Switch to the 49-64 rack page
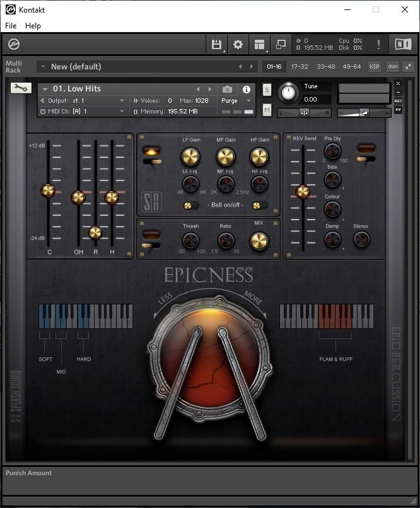Viewport: 420px width, 508px height. (352, 66)
